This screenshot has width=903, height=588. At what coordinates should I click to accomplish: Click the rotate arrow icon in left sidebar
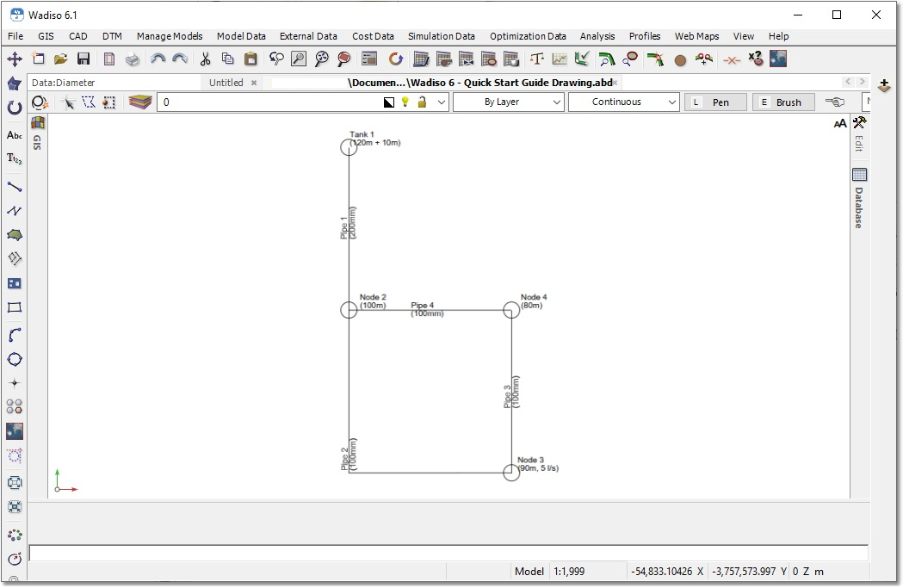pyautogui.click(x=15, y=108)
